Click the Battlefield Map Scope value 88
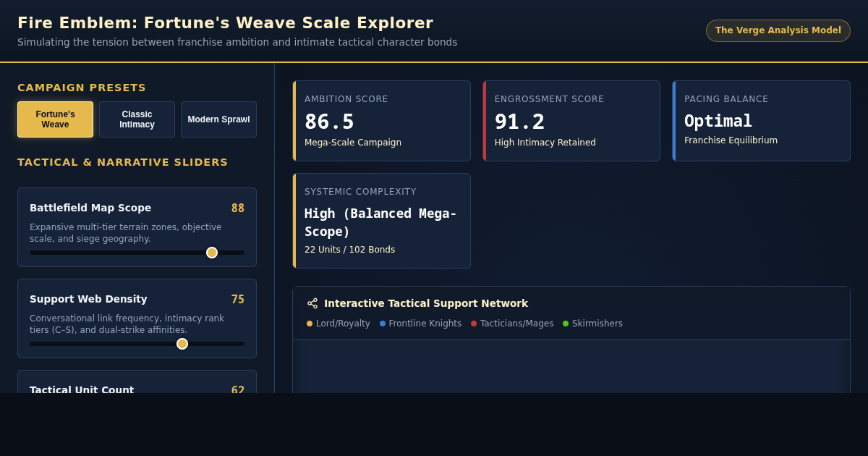The height and width of the screenshot is (456, 868). pos(238,208)
